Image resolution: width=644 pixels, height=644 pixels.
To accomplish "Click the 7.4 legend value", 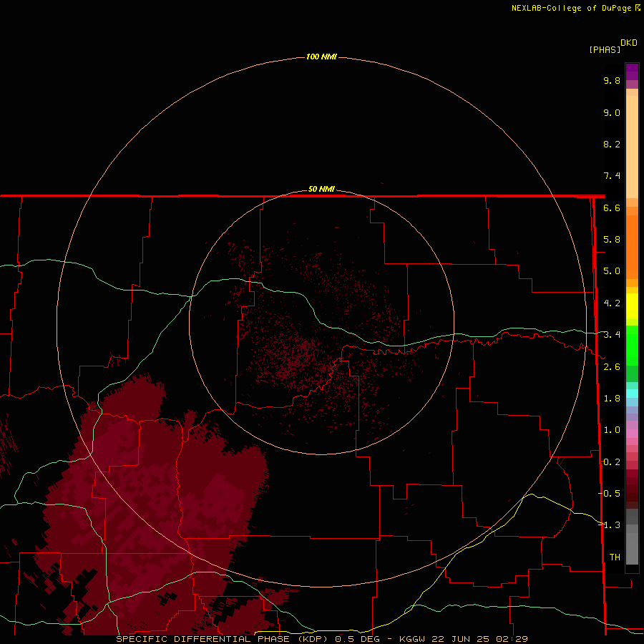I will (612, 176).
